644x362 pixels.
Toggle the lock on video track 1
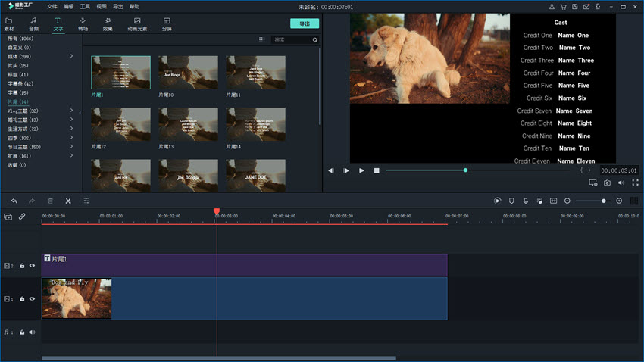coord(22,299)
